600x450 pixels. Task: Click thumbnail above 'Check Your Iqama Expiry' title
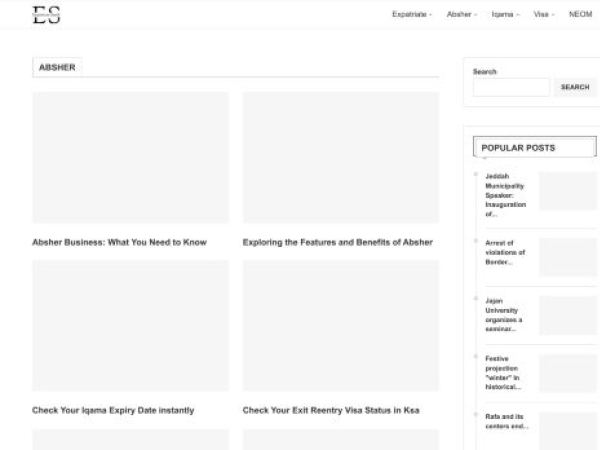[130, 325]
